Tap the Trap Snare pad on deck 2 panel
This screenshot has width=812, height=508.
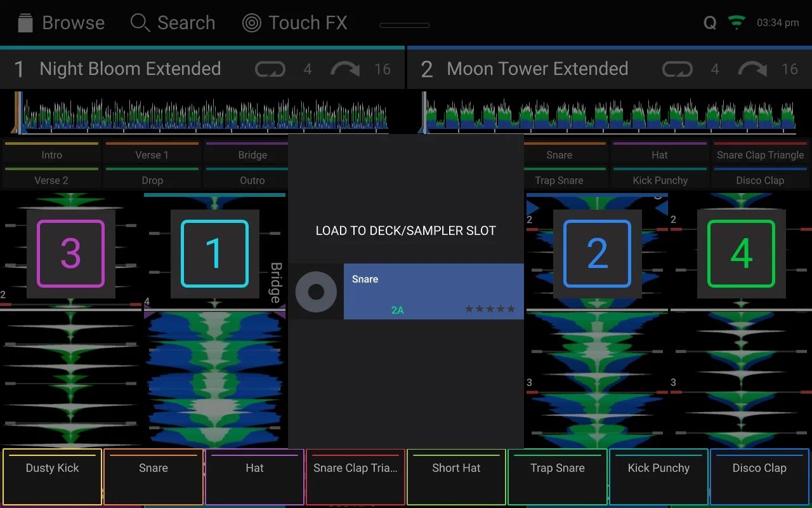(565, 179)
